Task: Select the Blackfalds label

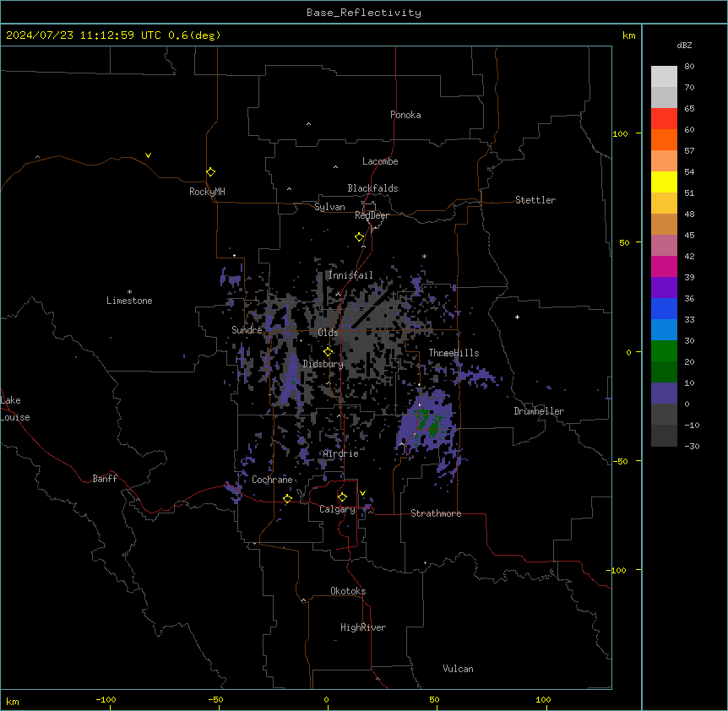Action: coord(372,188)
